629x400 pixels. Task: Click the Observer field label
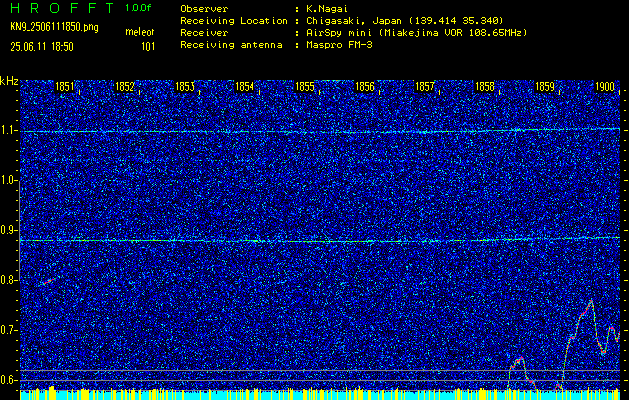click(204, 8)
